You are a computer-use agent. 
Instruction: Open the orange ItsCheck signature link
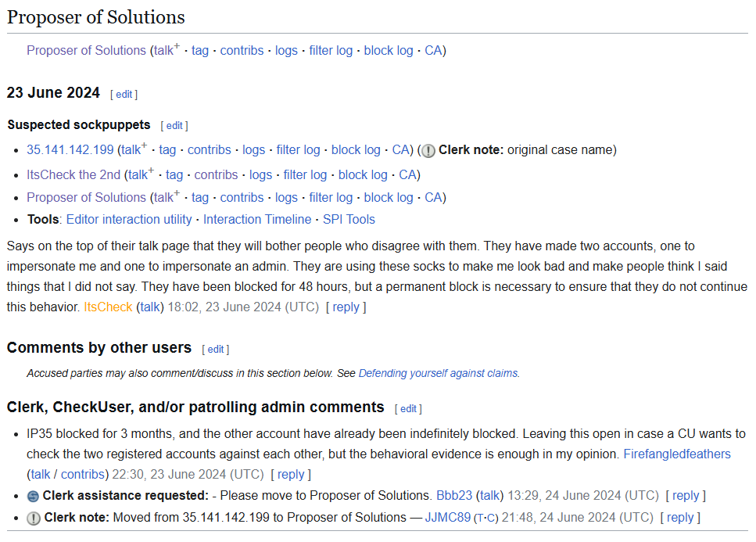pyautogui.click(x=108, y=307)
